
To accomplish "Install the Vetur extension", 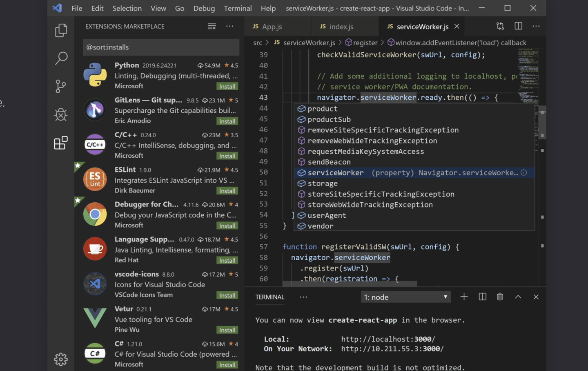I will (x=227, y=330).
